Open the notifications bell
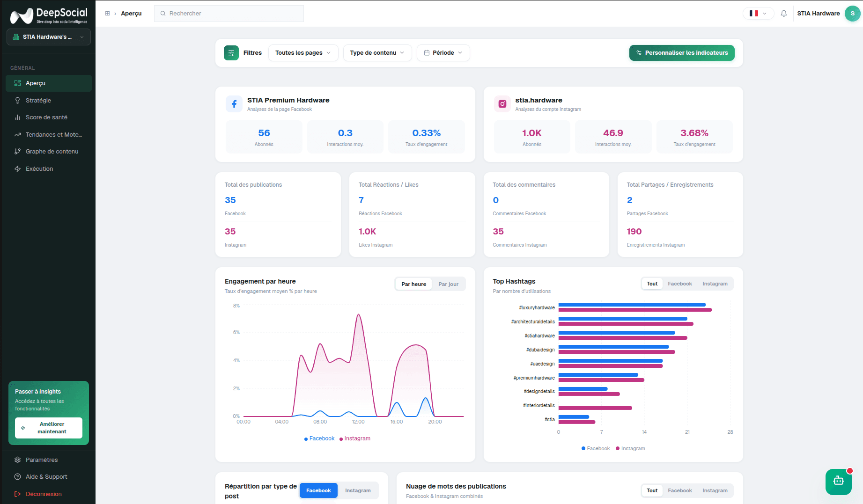 pyautogui.click(x=784, y=14)
